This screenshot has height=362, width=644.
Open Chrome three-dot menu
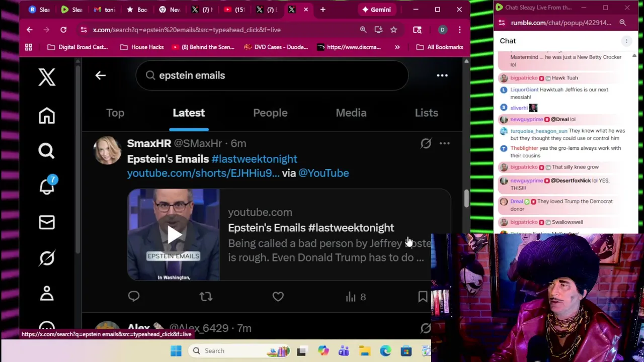coord(459,30)
